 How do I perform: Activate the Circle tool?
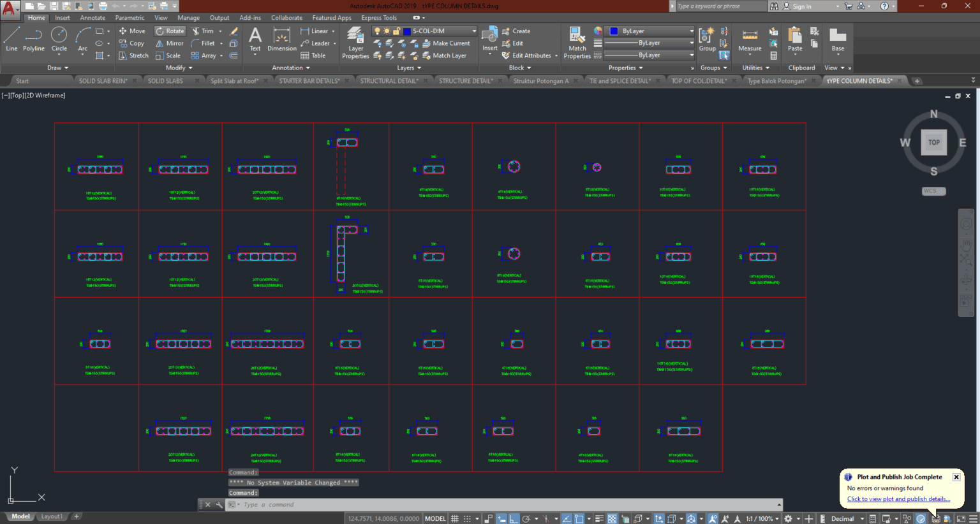59,40
